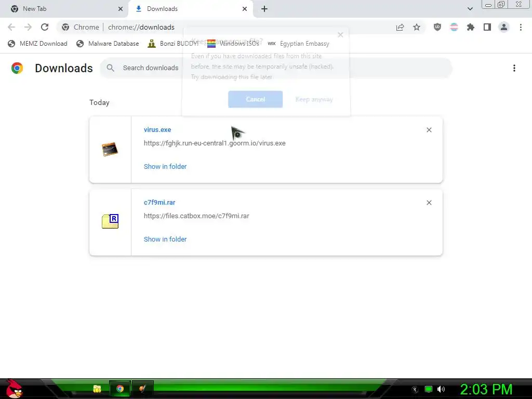The width and height of the screenshot is (532, 399).
Task: Open the Egyptian Embassy bookmark
Action: [x=299, y=44]
